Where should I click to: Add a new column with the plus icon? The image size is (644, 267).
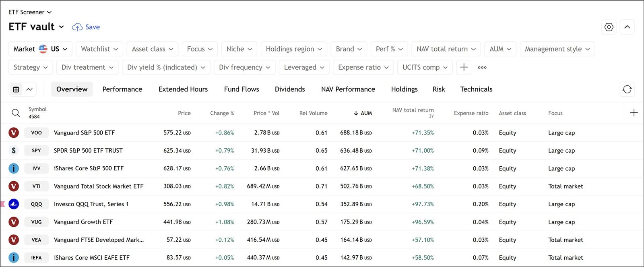tap(634, 113)
